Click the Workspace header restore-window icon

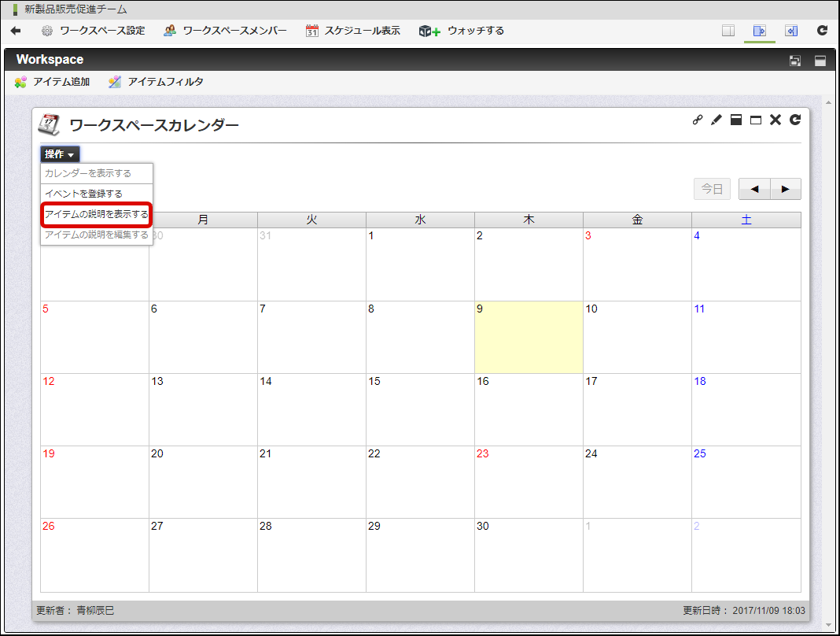pos(795,61)
